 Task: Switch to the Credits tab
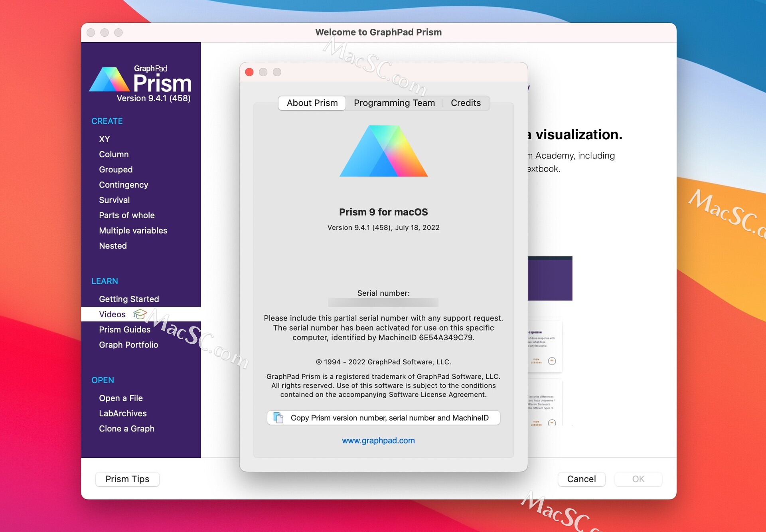tap(466, 103)
